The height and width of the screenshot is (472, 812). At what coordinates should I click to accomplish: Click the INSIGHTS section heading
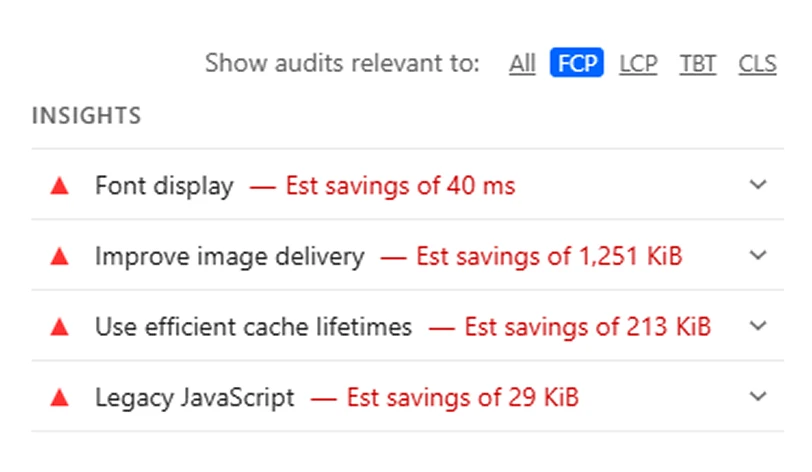point(86,116)
